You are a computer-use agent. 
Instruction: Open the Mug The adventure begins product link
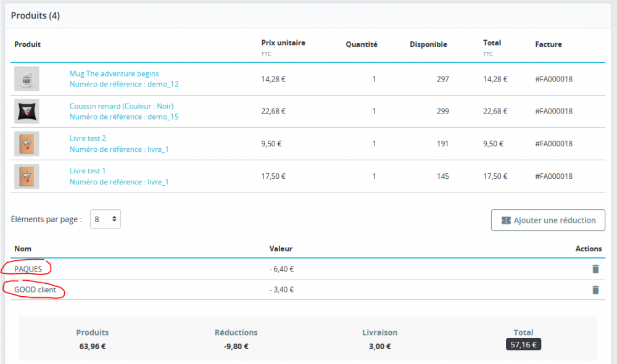pyautogui.click(x=114, y=73)
